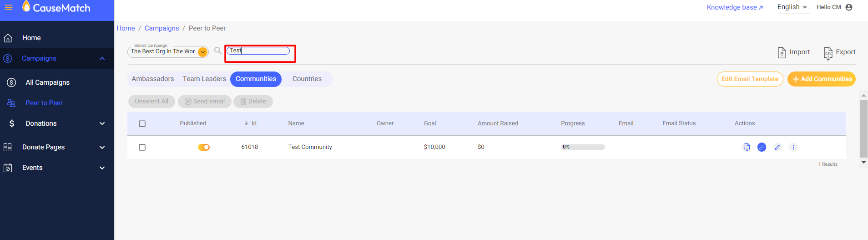This screenshot has width=868, height=240.
Task: Switch to the Countries tab
Action: pos(307,79)
